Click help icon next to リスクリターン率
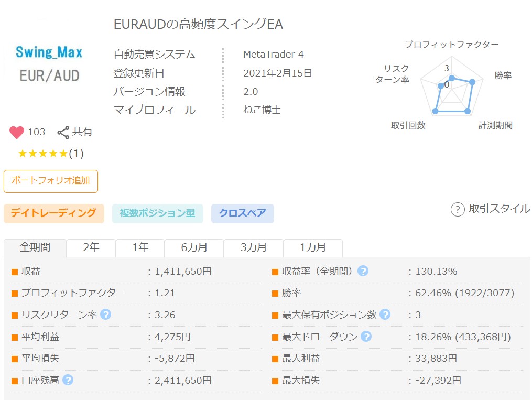Image resolution: width=532 pixels, height=400 pixels. point(105,315)
